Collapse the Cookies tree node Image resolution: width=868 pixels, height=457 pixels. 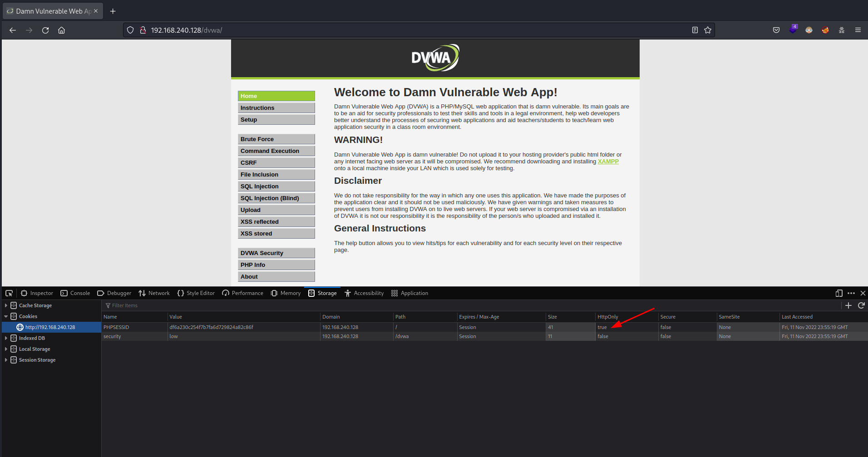pyautogui.click(x=6, y=316)
